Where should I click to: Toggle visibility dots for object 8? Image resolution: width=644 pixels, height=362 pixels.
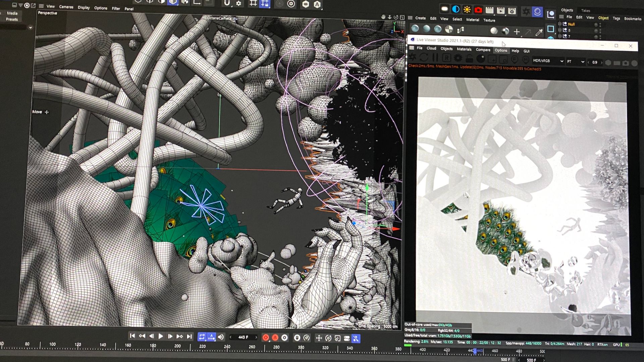[x=600, y=31]
